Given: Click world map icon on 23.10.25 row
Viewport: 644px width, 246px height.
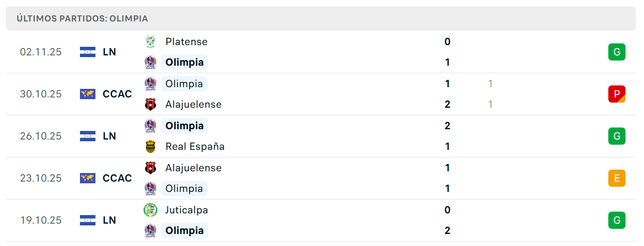Looking at the screenshot, I should (88, 178).
